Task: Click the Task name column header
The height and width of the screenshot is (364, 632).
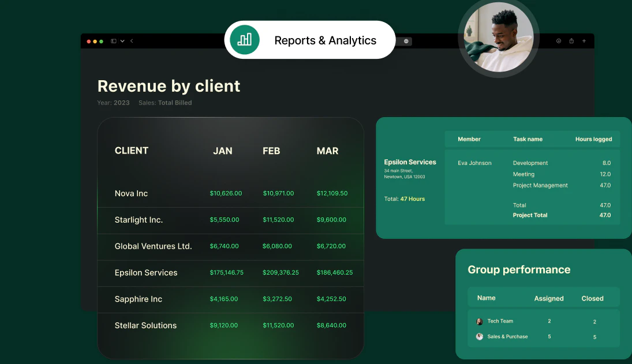Action: pos(528,139)
